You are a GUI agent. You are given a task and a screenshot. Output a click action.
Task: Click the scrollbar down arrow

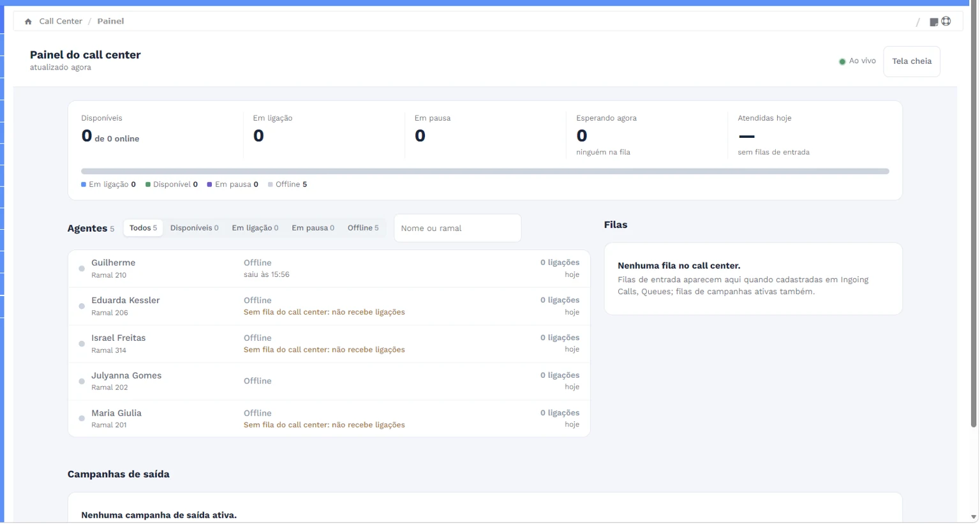(x=974, y=517)
